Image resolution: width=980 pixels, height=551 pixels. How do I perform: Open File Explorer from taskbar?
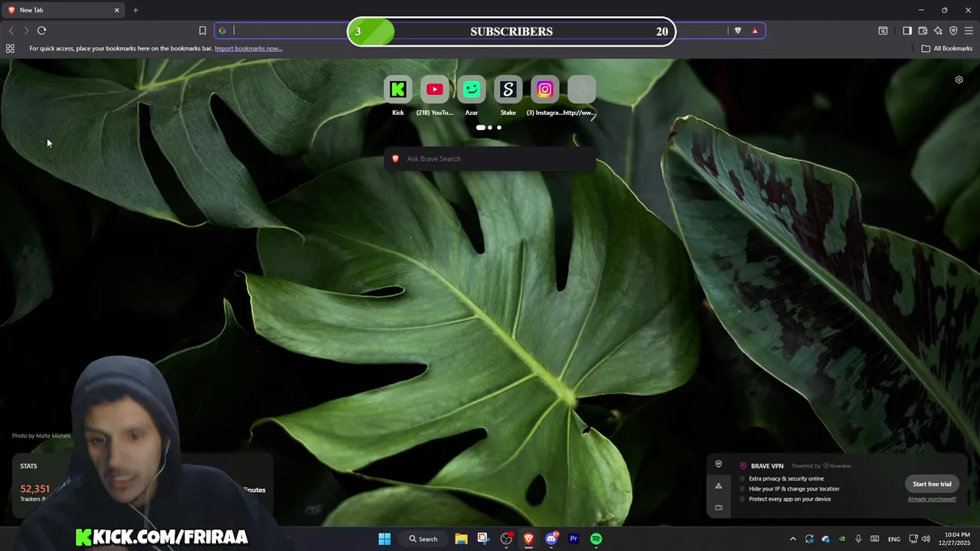click(x=461, y=539)
